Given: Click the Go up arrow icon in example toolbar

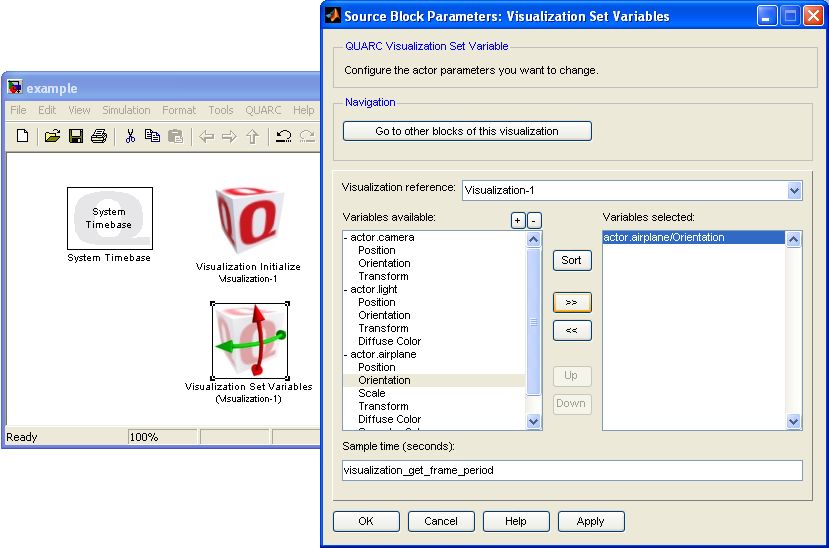Looking at the screenshot, I should tap(252, 137).
